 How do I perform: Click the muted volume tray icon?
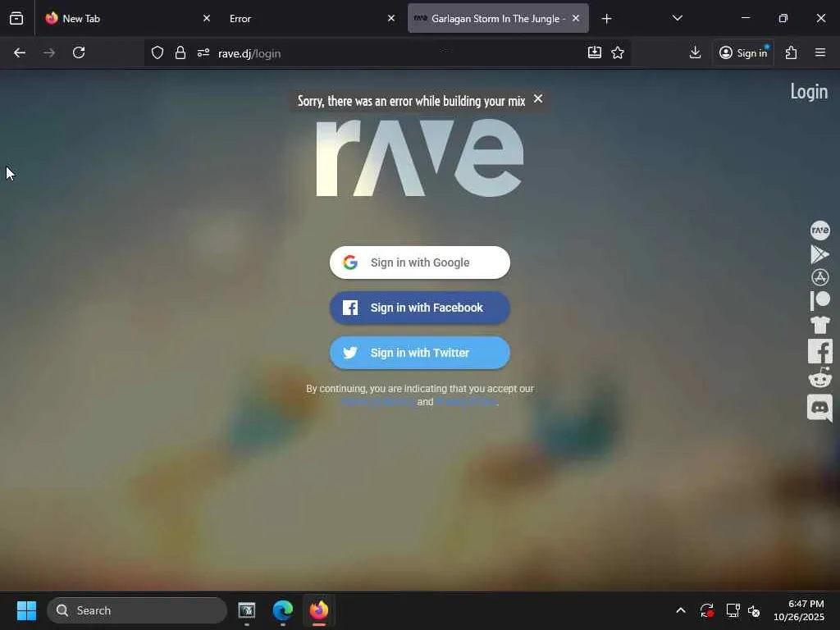pyautogui.click(x=754, y=610)
